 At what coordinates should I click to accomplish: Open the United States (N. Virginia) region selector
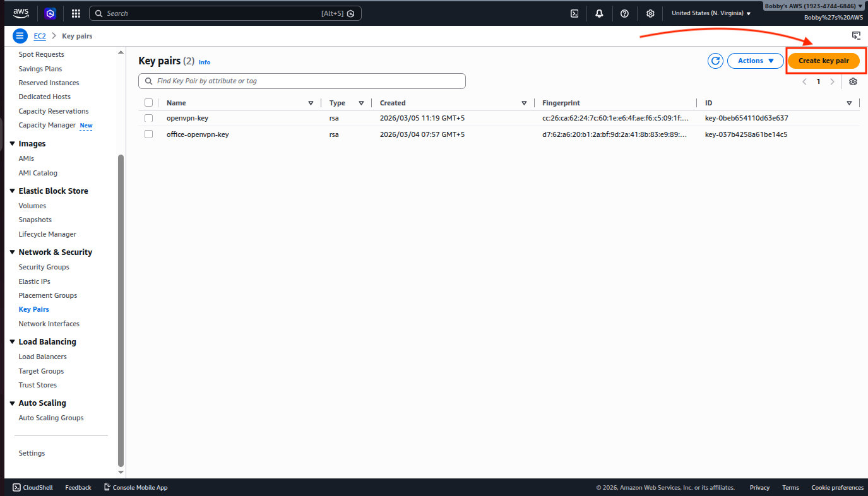tap(711, 13)
